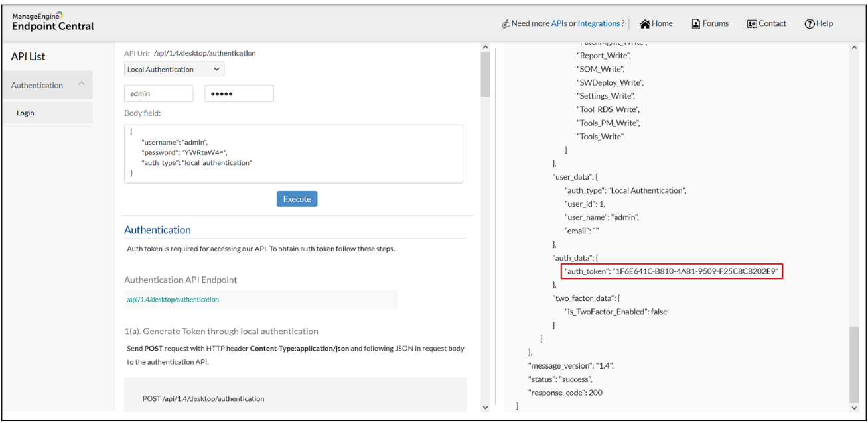Viewport: 868px width, 423px height.
Task: Click the middle panel scrollbar down arrow
Action: (x=485, y=406)
